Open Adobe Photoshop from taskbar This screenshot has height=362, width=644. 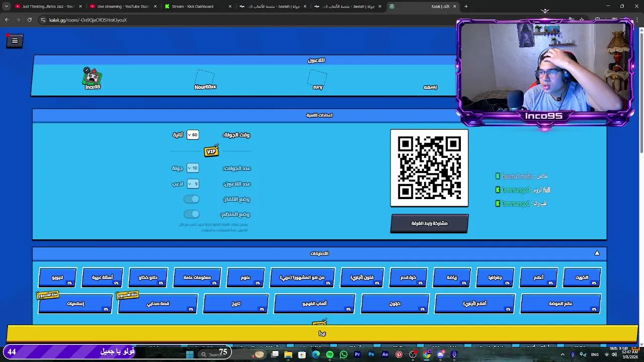point(371,354)
